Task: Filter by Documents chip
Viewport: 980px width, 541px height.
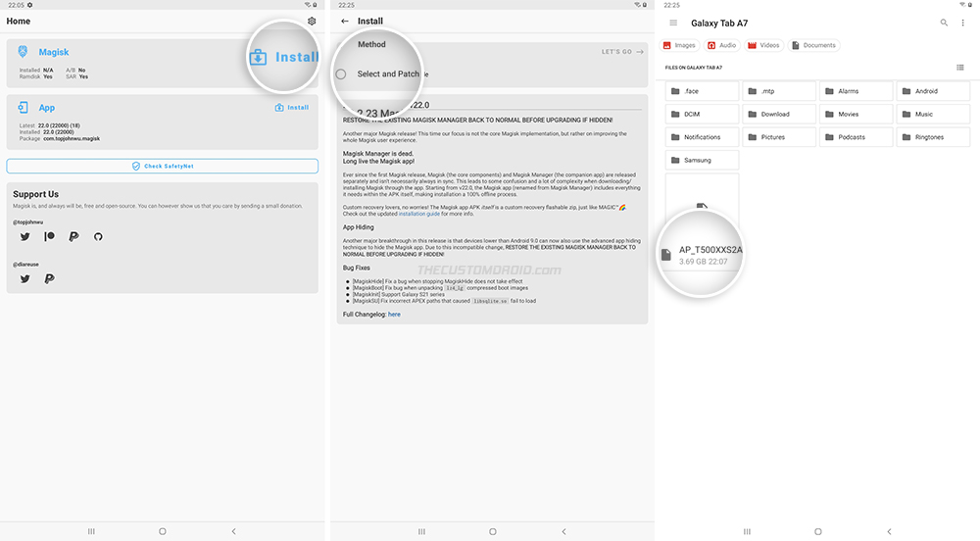Action: pos(813,46)
